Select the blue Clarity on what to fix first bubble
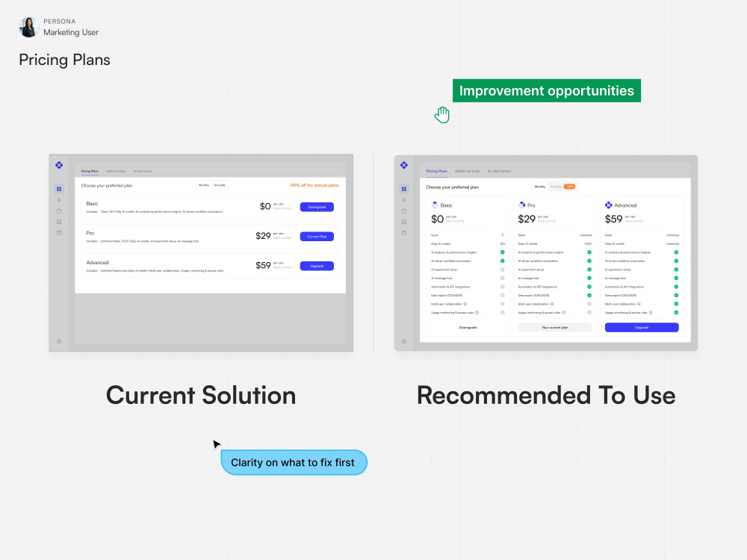 click(x=294, y=462)
